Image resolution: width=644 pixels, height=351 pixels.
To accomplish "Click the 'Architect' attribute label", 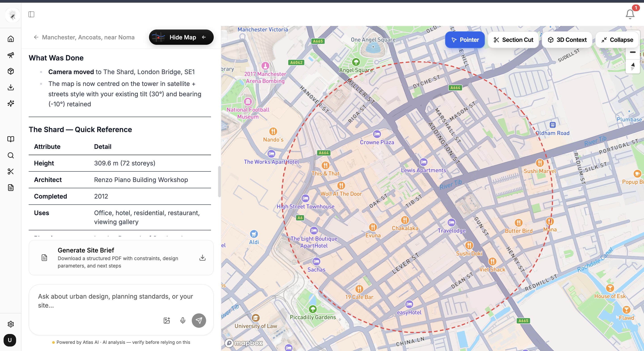I will (48, 180).
